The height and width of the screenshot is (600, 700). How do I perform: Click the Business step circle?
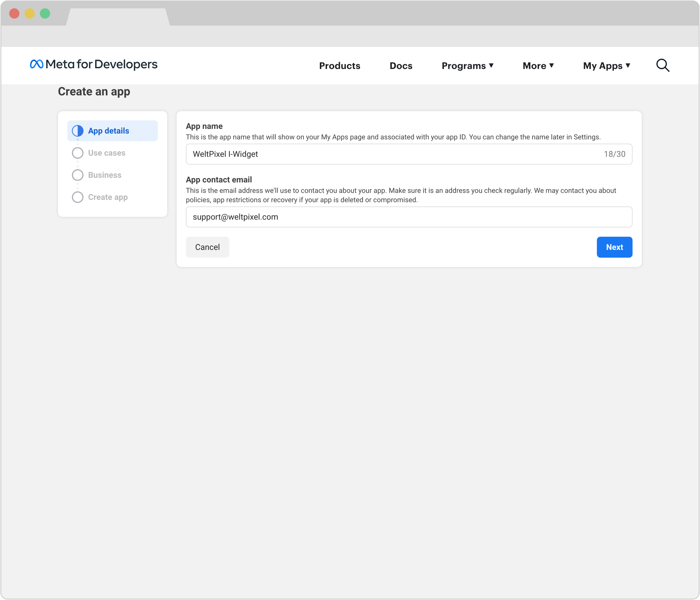click(78, 175)
